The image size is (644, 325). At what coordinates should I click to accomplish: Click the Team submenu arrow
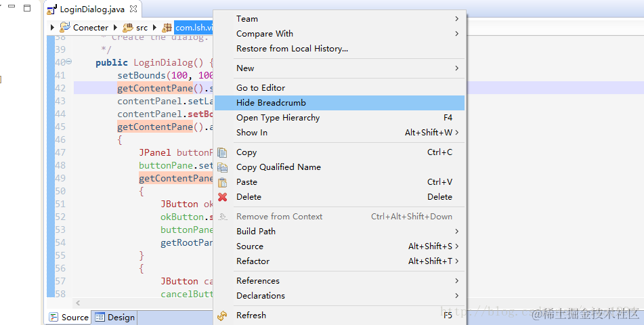456,19
